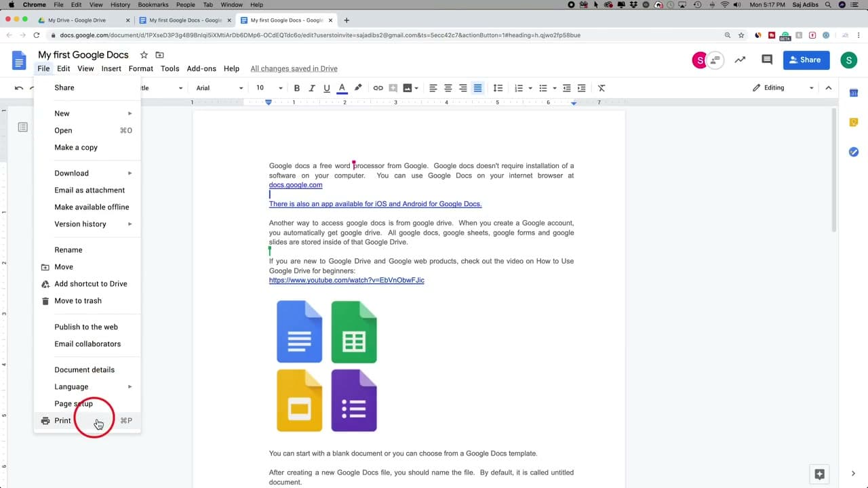This screenshot has width=868, height=488.
Task: Center align text
Action: pos(448,88)
